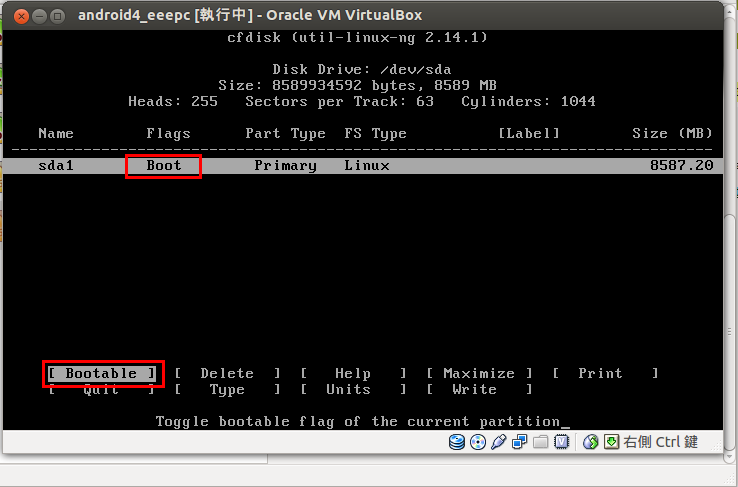Click the 8587.20 size value
Viewport: 738px width, 487px height.
682,166
